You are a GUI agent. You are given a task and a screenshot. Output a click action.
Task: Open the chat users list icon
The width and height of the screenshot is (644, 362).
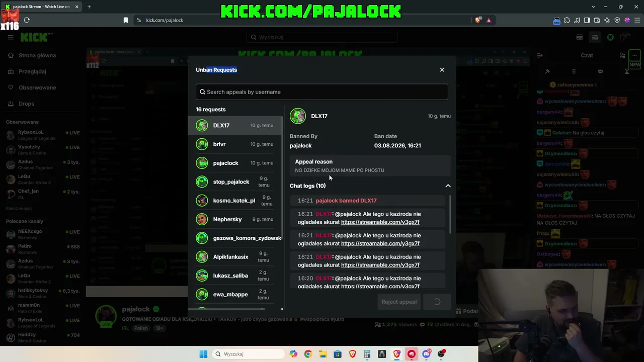(622, 55)
